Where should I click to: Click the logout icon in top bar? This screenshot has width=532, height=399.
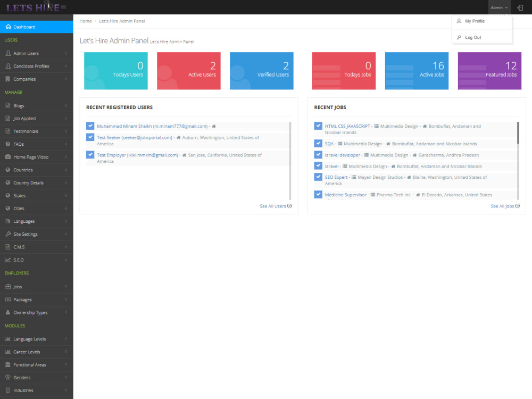pos(520,7)
